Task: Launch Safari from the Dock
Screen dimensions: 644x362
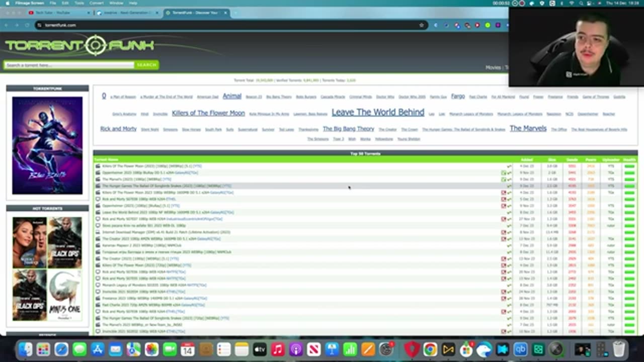Action: point(61,349)
